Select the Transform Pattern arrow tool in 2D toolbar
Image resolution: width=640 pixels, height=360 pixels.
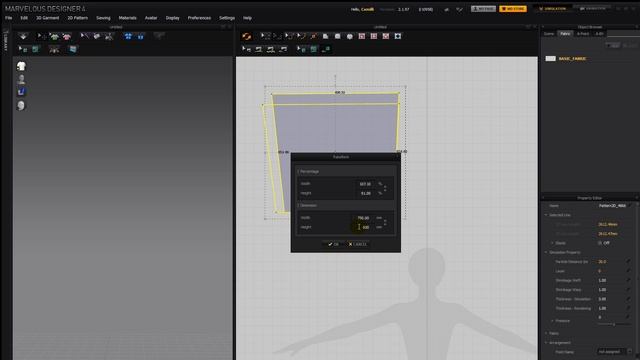[x=265, y=36]
